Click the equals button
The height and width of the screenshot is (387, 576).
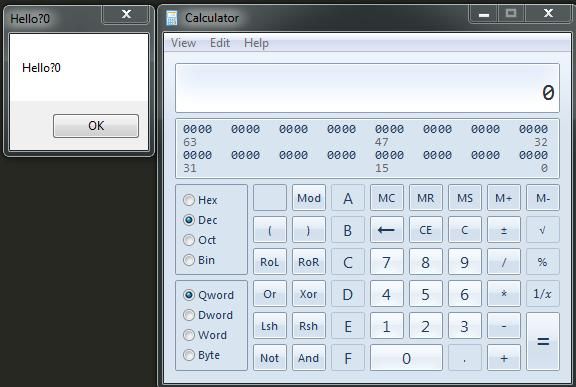point(543,341)
